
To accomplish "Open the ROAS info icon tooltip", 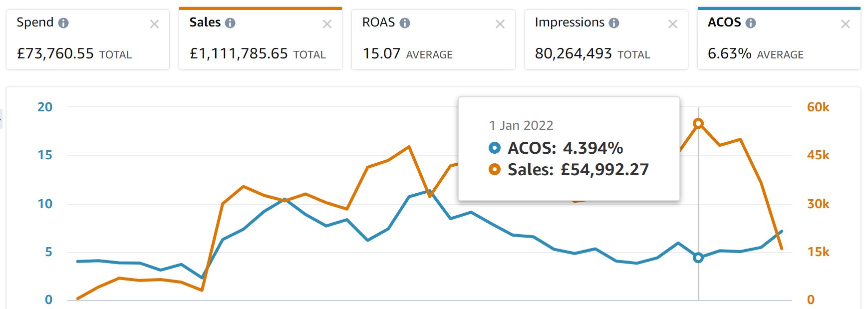I will (405, 23).
